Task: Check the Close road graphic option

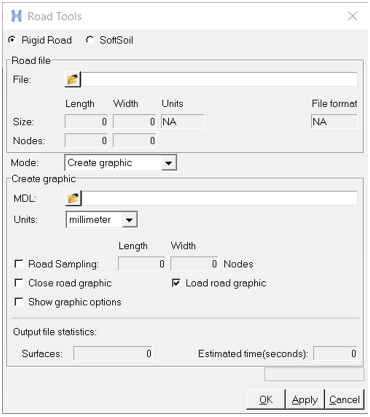Action: point(19,283)
